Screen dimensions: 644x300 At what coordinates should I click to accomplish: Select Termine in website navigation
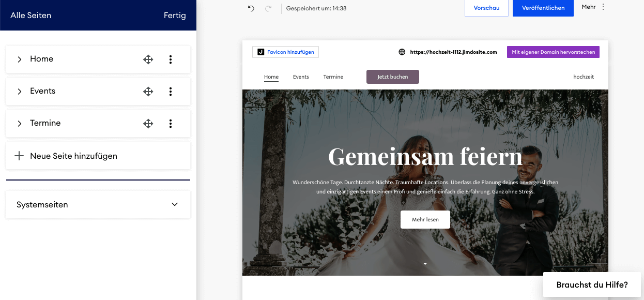[333, 77]
